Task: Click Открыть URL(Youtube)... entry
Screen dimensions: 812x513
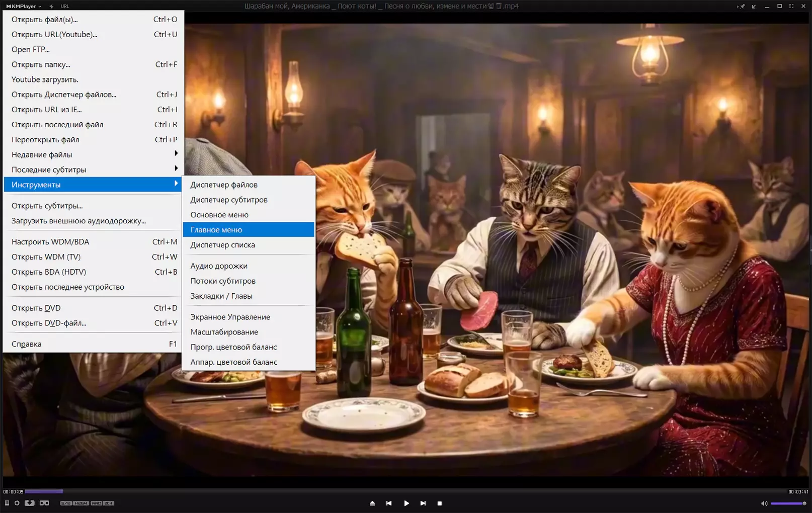Action: tap(94, 34)
